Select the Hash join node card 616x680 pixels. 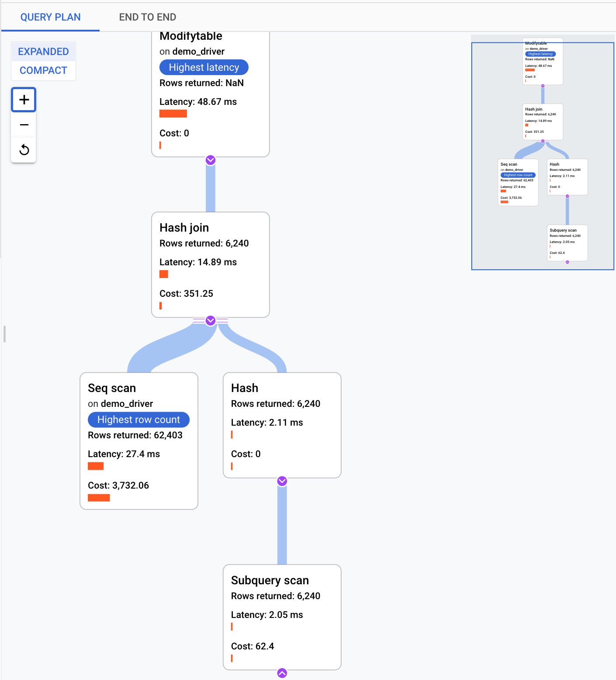point(210,264)
